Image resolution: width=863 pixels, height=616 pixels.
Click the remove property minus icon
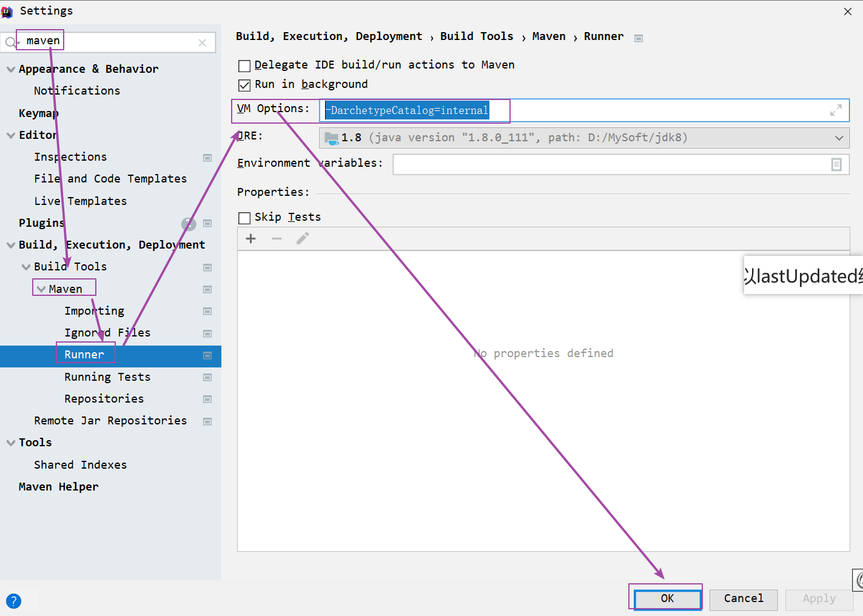click(277, 239)
